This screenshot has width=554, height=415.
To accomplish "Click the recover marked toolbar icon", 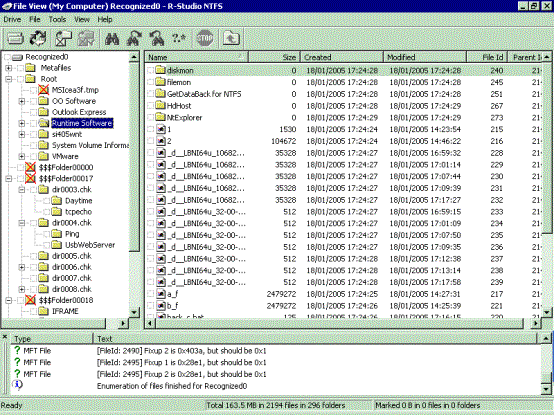I will (x=86, y=38).
